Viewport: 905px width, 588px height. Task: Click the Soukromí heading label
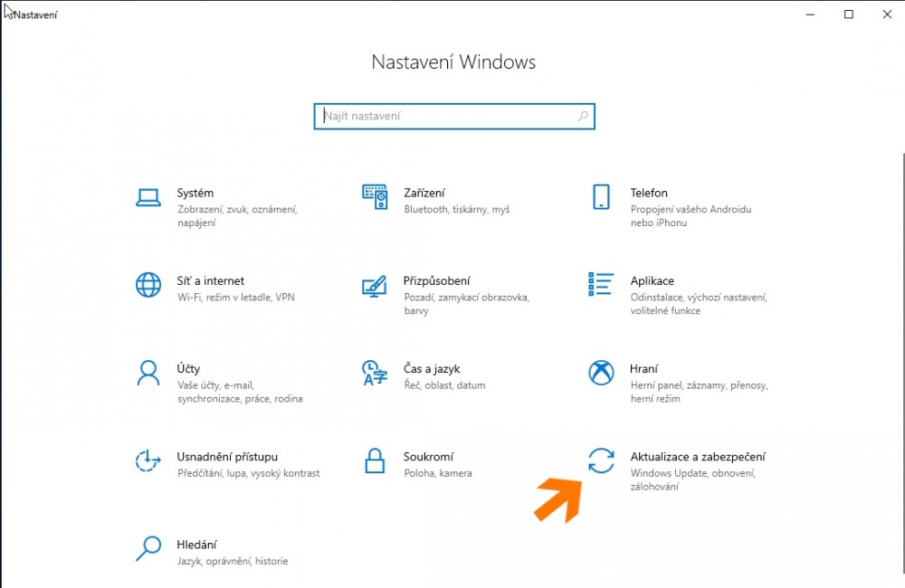coord(428,458)
